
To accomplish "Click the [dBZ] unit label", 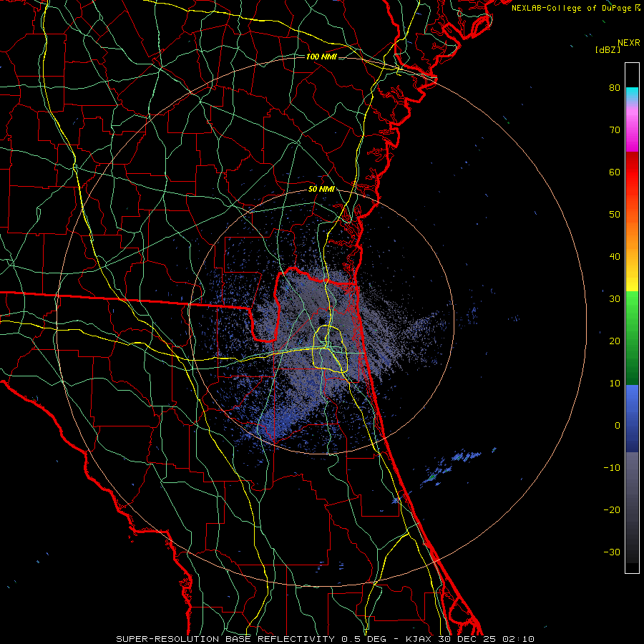I will point(608,49).
